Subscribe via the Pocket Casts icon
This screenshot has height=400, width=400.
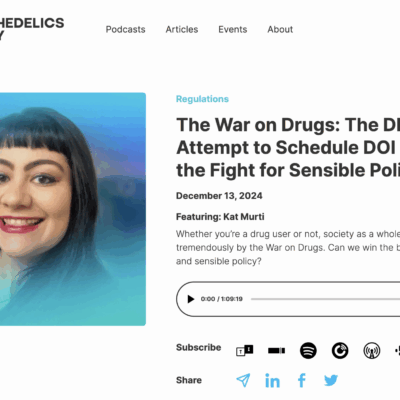click(x=340, y=350)
